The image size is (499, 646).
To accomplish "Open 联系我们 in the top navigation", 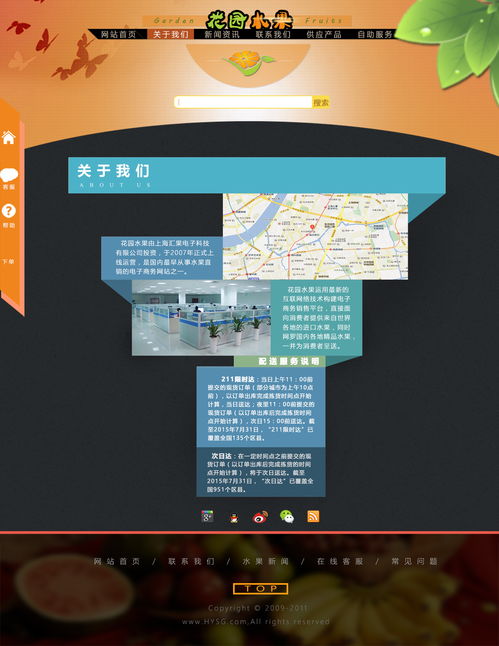I will click(273, 34).
